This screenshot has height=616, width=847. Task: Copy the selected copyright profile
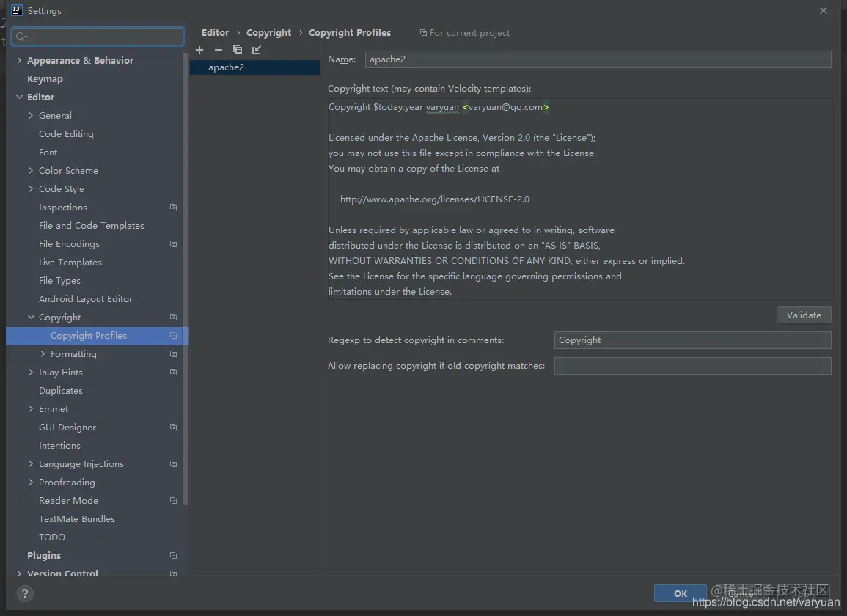(237, 50)
